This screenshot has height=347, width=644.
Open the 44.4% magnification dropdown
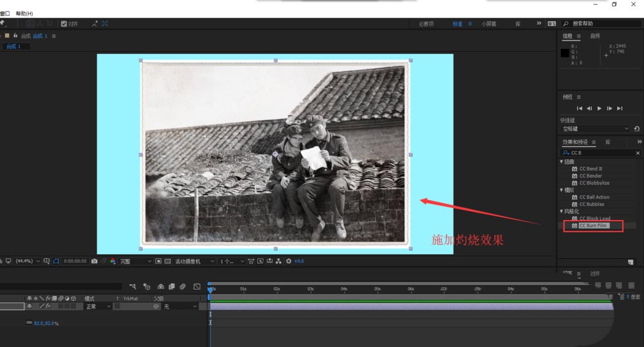[x=28, y=261]
